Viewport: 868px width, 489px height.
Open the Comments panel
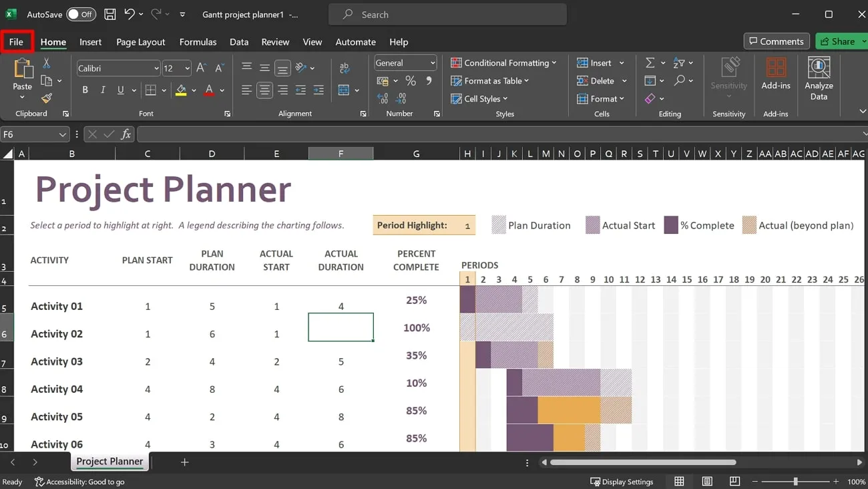(776, 41)
